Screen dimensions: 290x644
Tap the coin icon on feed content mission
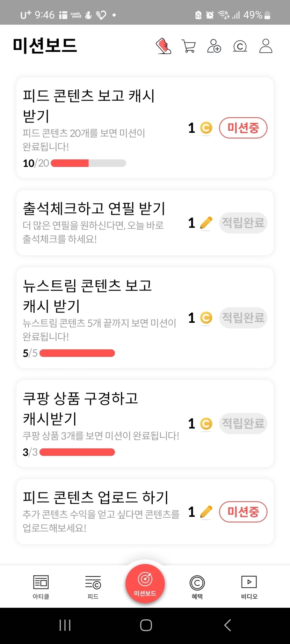tap(206, 128)
